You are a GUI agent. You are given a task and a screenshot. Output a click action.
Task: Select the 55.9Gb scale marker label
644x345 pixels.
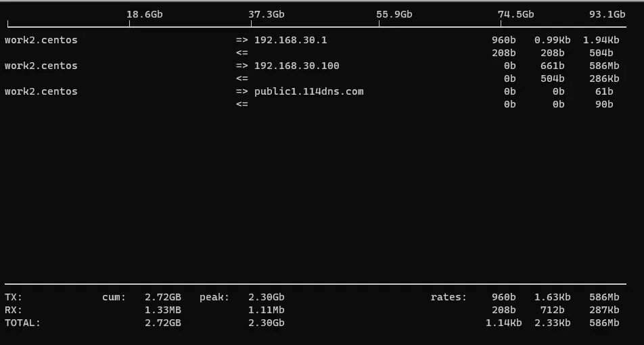[394, 14]
